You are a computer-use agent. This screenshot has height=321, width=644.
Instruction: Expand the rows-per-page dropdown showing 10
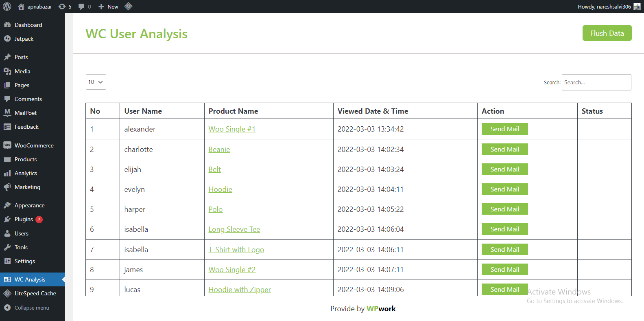(96, 82)
